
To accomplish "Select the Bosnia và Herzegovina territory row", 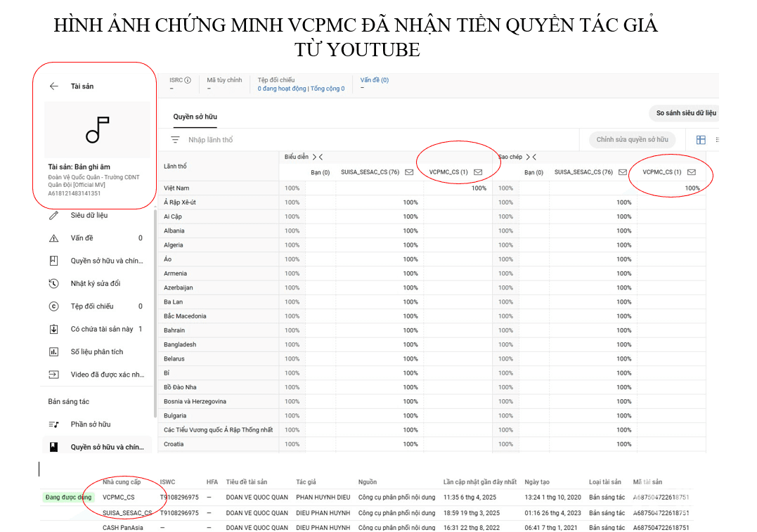I will [432, 402].
